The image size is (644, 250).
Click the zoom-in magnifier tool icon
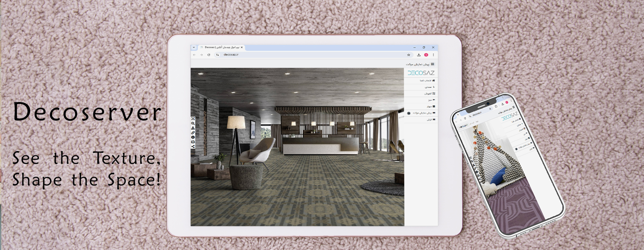click(x=193, y=123)
